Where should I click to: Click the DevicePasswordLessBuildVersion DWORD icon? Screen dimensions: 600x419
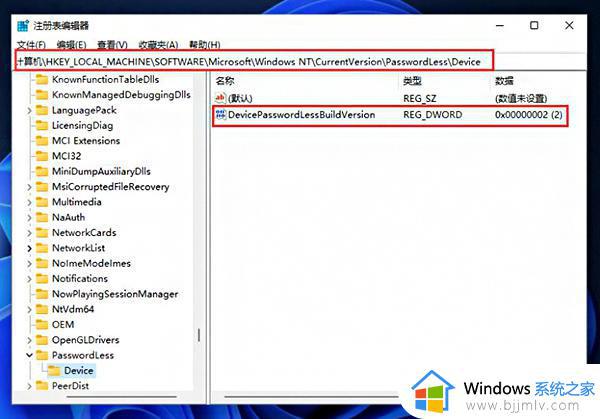[220, 114]
